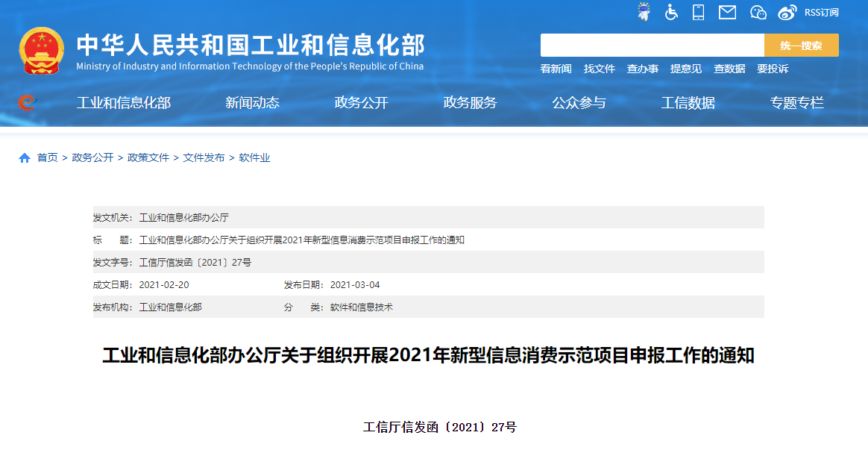868x450 pixels.
Task: Click the ministry Chinese title text
Action: click(251, 45)
